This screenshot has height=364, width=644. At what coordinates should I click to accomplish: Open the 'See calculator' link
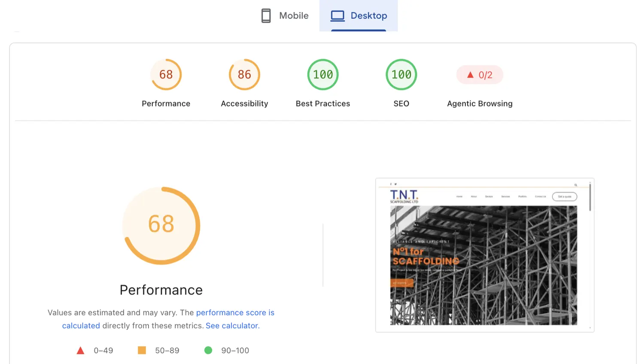coord(232,326)
